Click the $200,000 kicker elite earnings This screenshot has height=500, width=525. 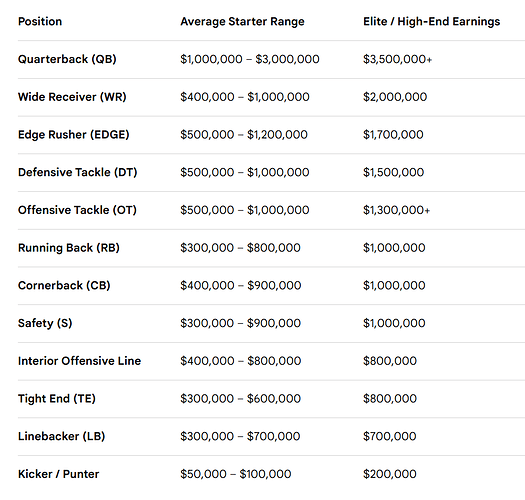click(390, 474)
